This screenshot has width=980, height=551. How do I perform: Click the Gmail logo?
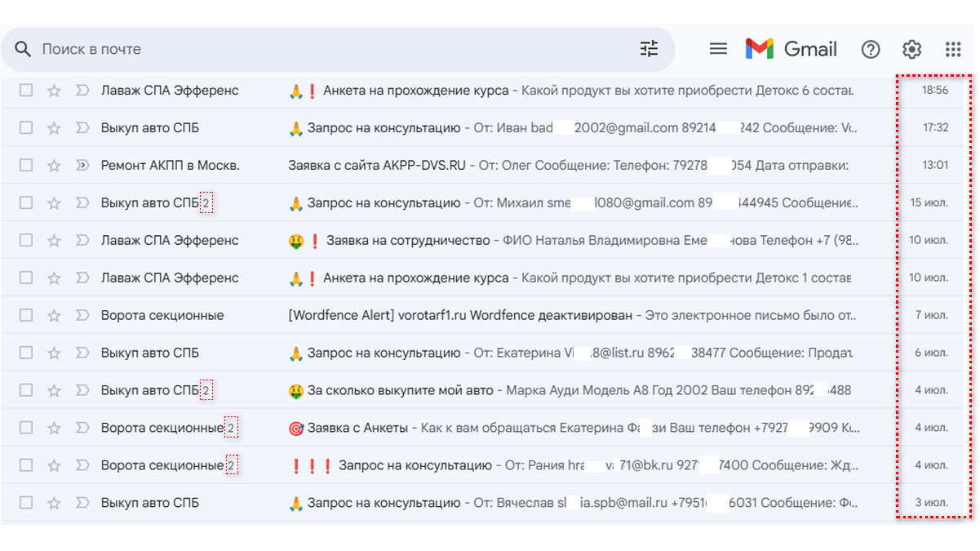point(791,49)
